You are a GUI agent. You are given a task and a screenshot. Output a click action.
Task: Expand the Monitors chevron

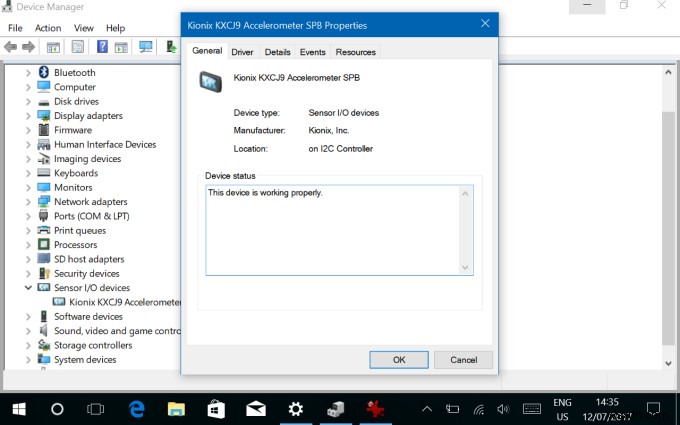pos(28,187)
